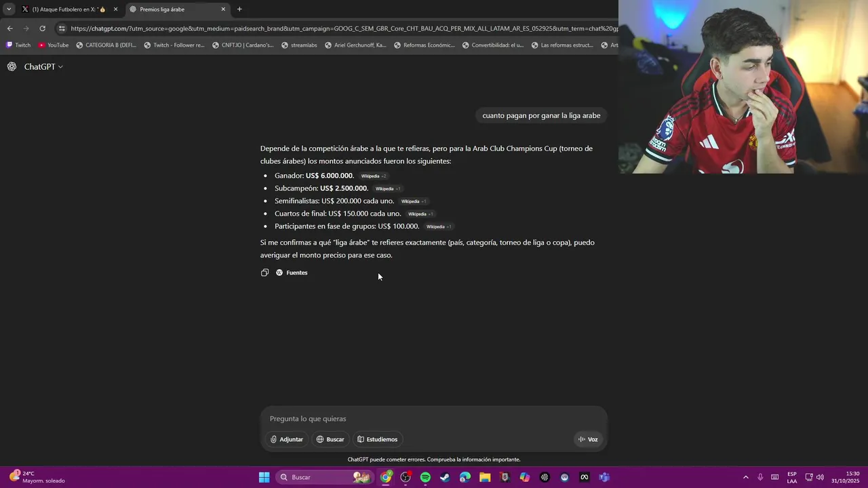The image size is (868, 488).
Task: Open Spotify from the taskbar
Action: click(x=425, y=477)
